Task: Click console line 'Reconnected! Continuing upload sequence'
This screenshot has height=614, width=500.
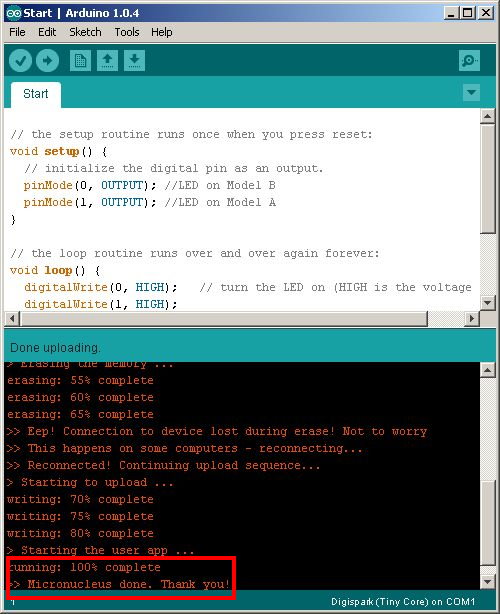Action: [163, 466]
